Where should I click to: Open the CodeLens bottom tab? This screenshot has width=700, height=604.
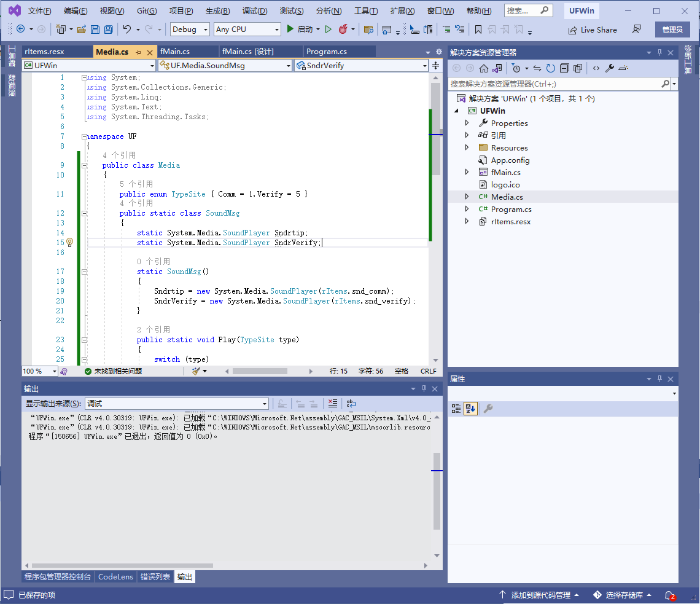coord(115,577)
